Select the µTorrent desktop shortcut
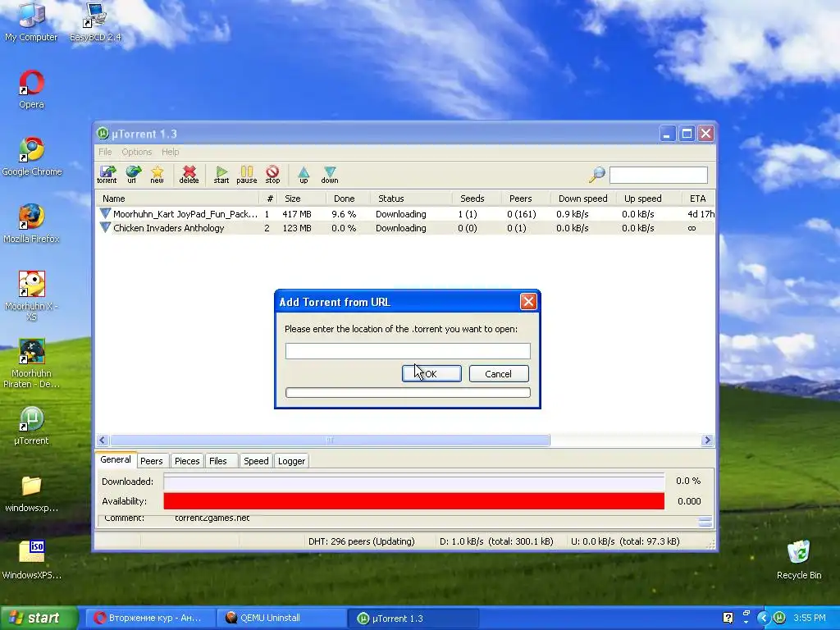Viewport: 840px width, 630px height. pos(32,427)
